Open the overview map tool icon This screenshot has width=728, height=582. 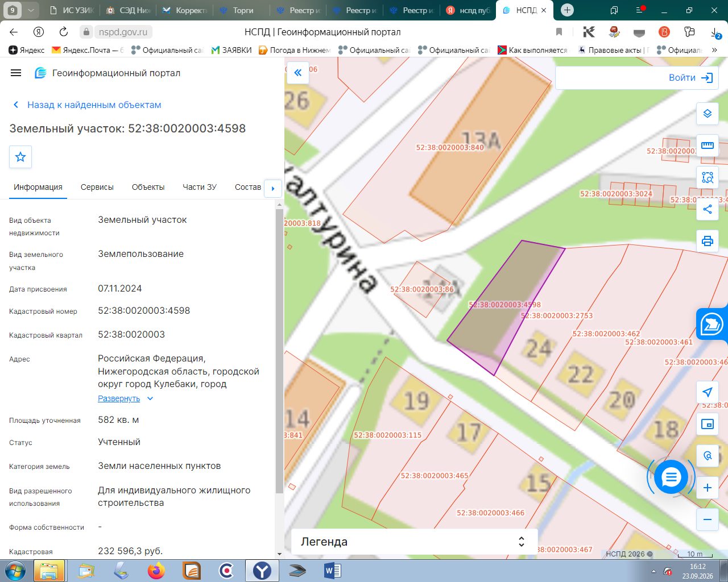pyautogui.click(x=708, y=424)
